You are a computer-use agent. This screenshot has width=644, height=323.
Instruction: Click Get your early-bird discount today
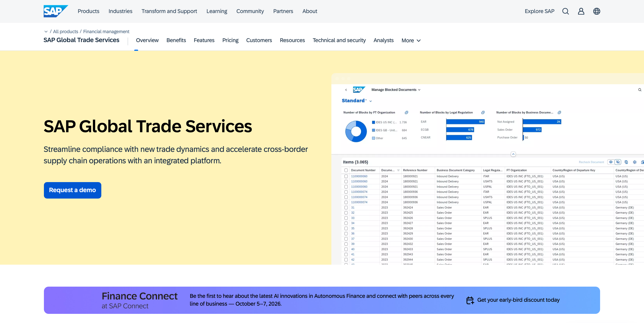[x=518, y=300]
